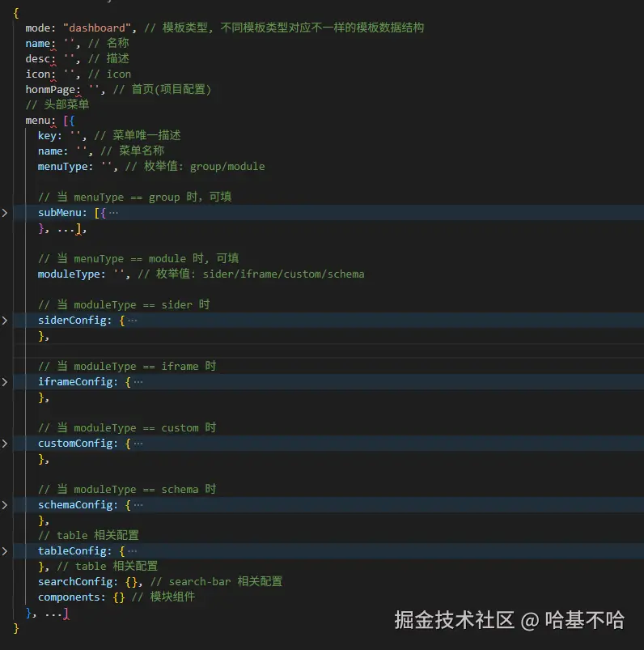Click the mode: "dashboard" line
The width and height of the screenshot is (644, 650).
(x=225, y=28)
